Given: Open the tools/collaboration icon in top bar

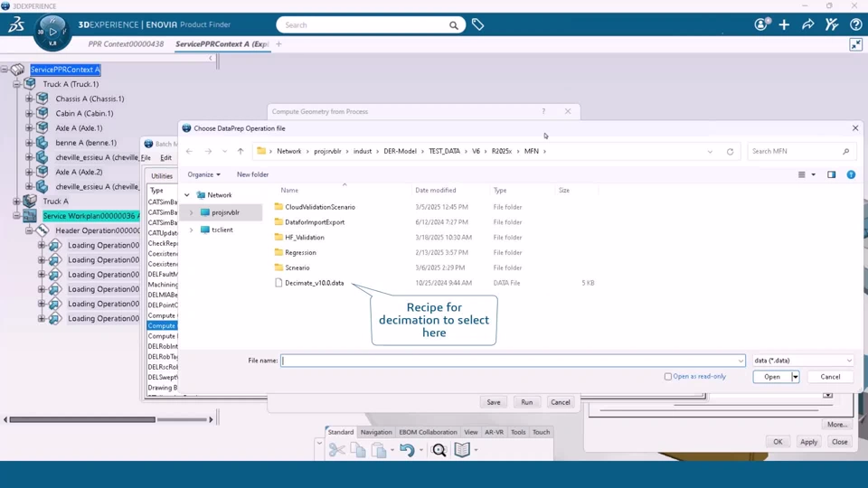Looking at the screenshot, I should coord(832,24).
